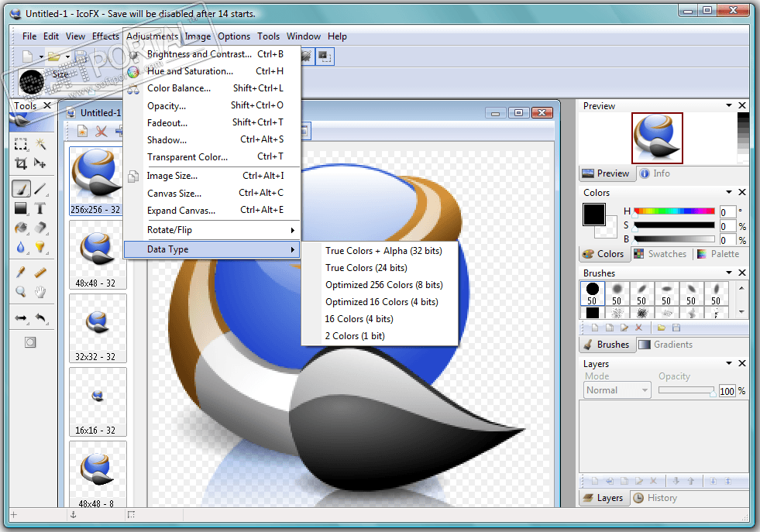This screenshot has height=532, width=760.
Task: Switch to the Swatches tab
Action: tap(661, 254)
